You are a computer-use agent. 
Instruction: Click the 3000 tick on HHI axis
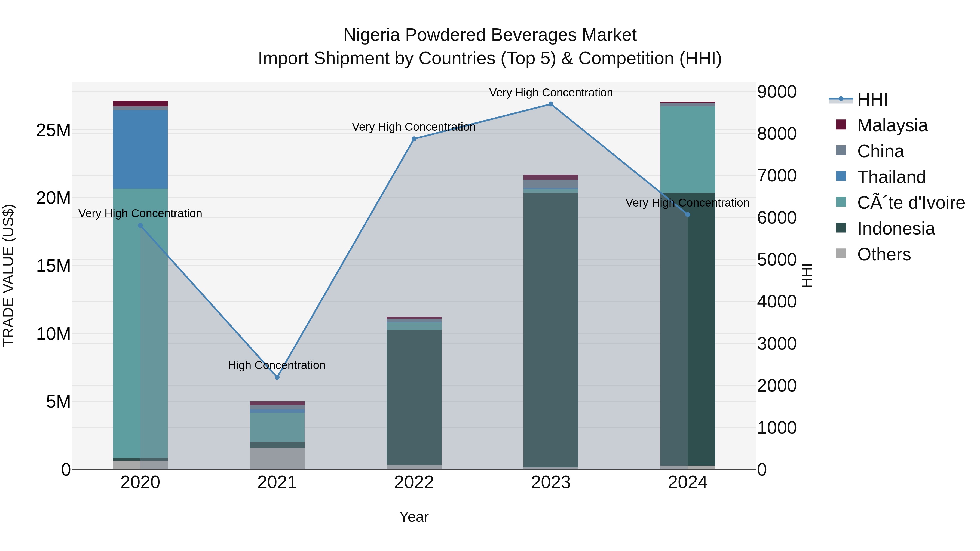(777, 344)
